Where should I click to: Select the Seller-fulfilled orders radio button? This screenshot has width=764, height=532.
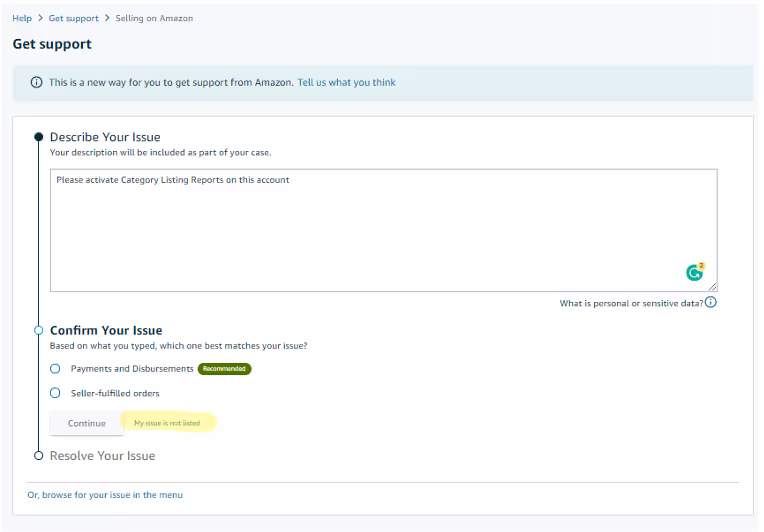tap(55, 393)
